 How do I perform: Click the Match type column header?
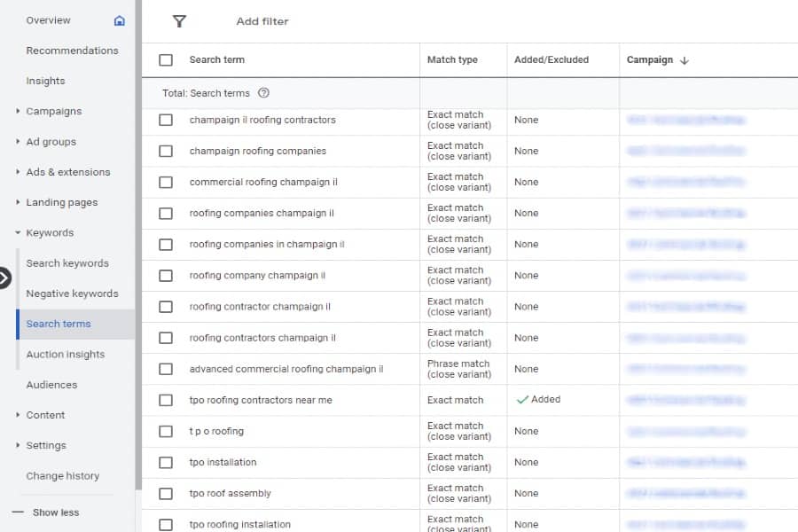452,59
